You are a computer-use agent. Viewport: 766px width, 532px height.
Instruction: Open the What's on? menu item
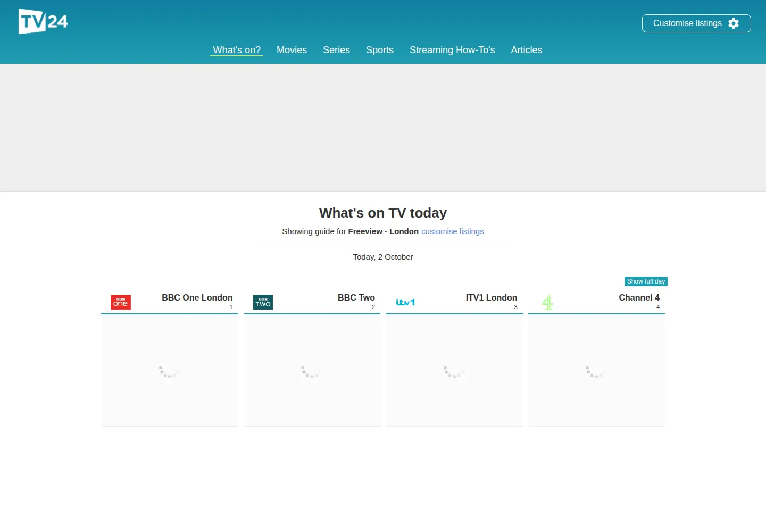[x=237, y=50]
